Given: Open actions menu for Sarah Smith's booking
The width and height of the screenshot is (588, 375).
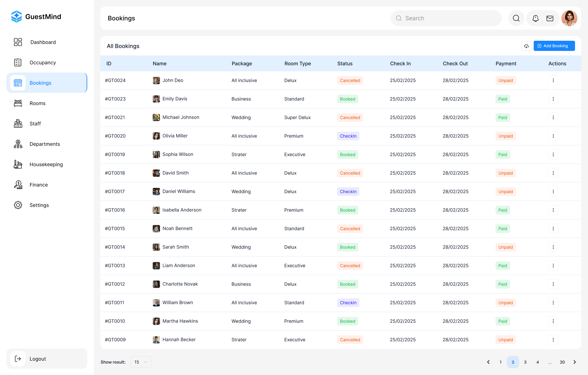Looking at the screenshot, I should (x=553, y=247).
